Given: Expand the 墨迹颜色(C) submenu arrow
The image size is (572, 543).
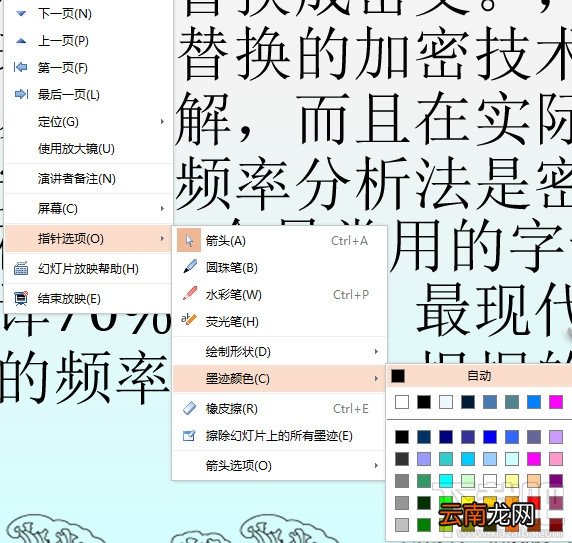Looking at the screenshot, I should [x=376, y=379].
